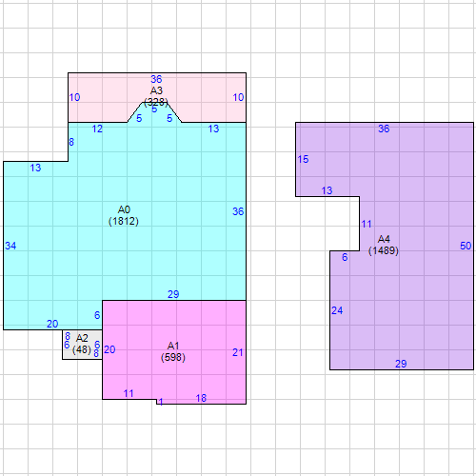Click the 36 dimension inside purple A4
The height and width of the screenshot is (476, 476).
click(384, 129)
